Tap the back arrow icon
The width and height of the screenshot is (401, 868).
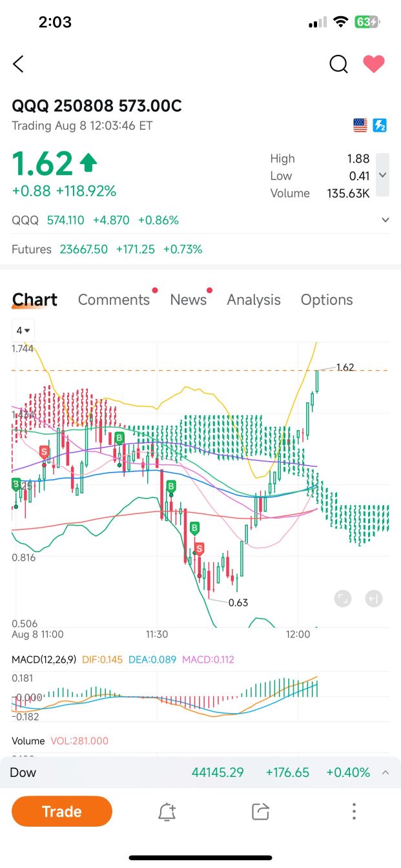(18, 64)
